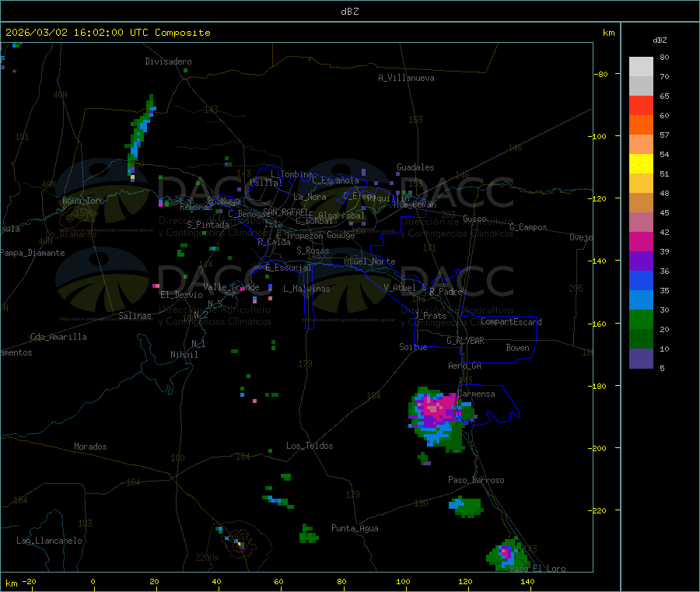Click the G_ALVEAR label

point(465,341)
